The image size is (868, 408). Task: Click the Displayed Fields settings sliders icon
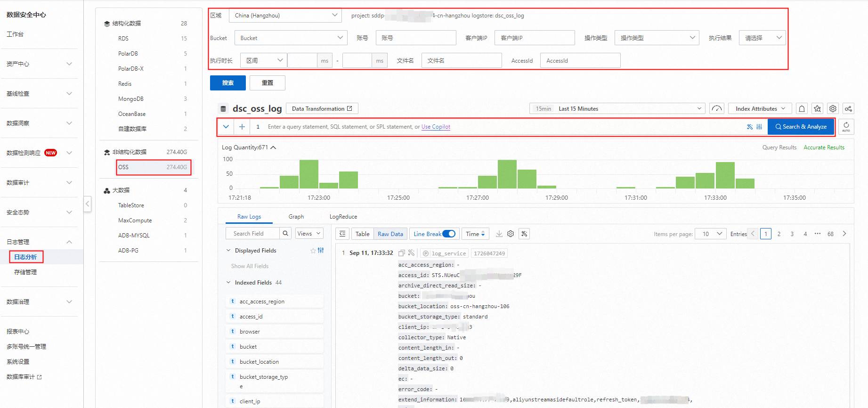[x=321, y=251]
